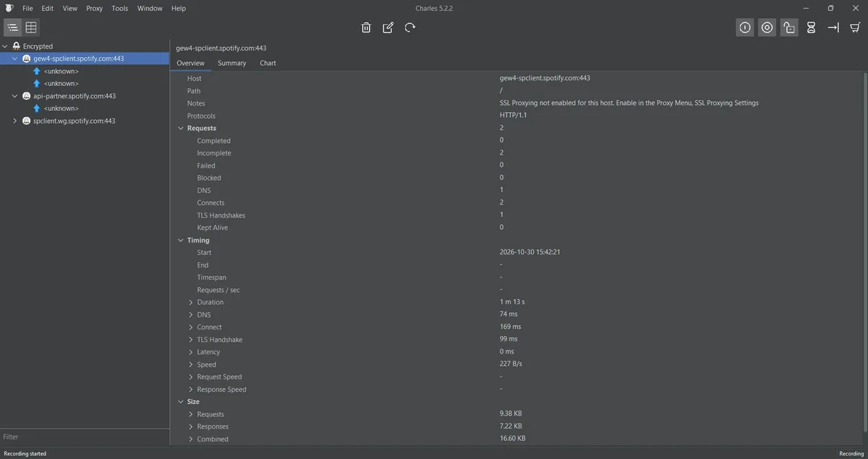
Task: Click the Combined value '16.60 KB'
Action: coord(513,439)
